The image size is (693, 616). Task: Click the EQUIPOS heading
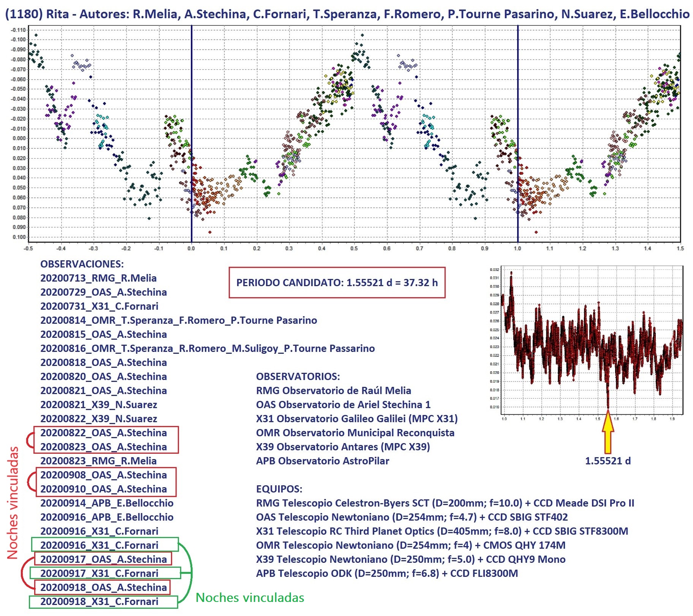(279, 489)
